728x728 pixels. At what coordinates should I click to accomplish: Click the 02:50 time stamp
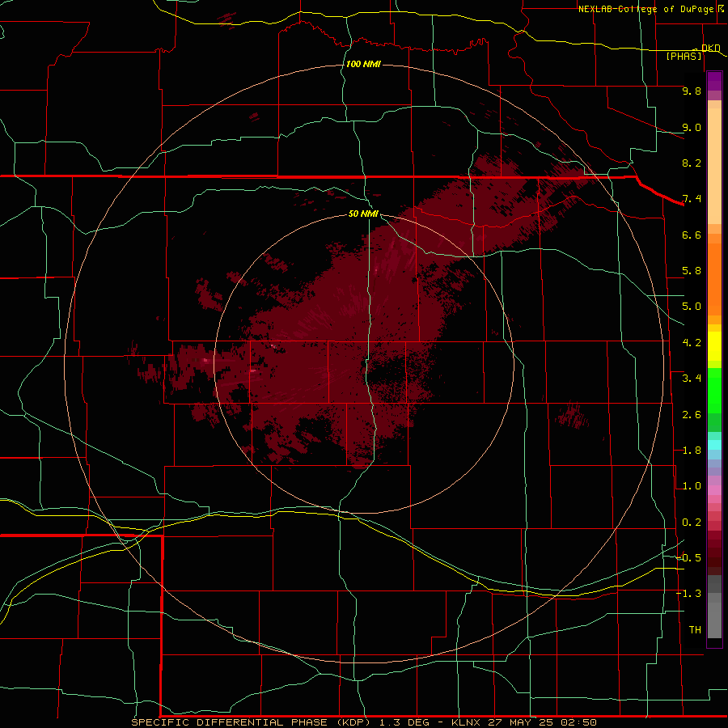point(578,722)
